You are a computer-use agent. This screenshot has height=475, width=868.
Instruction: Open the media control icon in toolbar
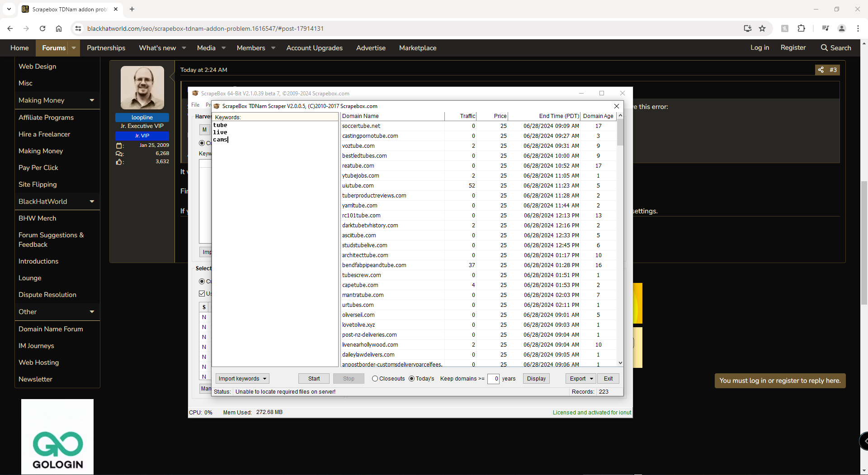[826, 28]
